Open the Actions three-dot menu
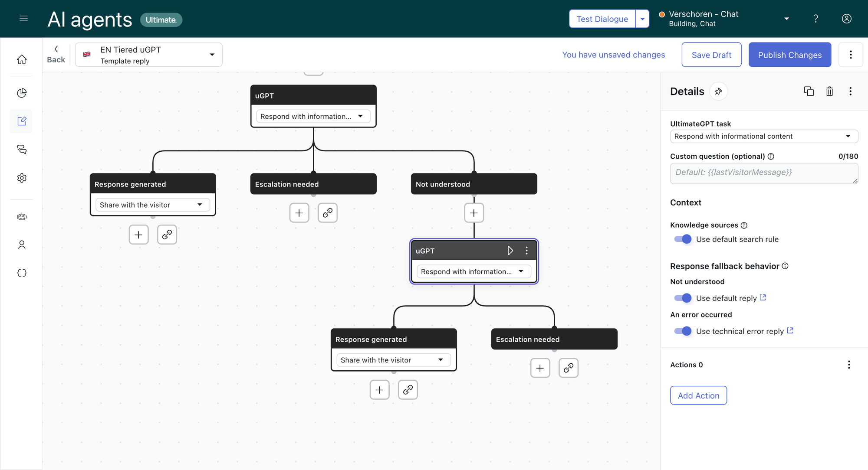Image resolution: width=868 pixels, height=470 pixels. coord(849,365)
